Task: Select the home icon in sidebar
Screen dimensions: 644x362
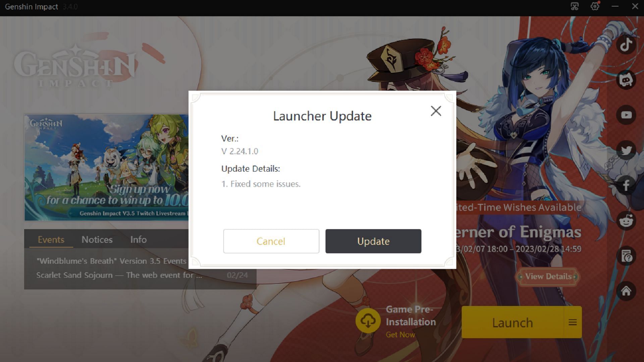Action: pos(627,290)
